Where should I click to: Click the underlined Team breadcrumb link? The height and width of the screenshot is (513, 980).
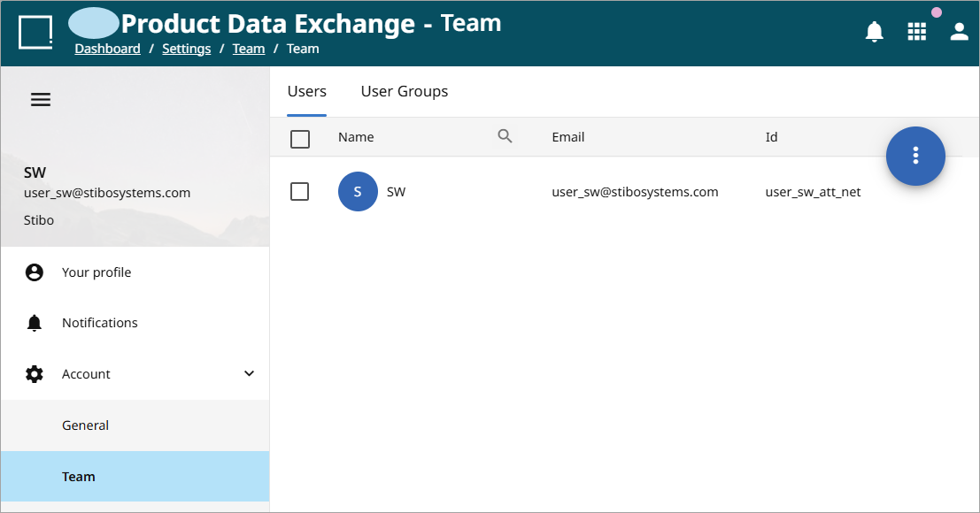click(249, 49)
